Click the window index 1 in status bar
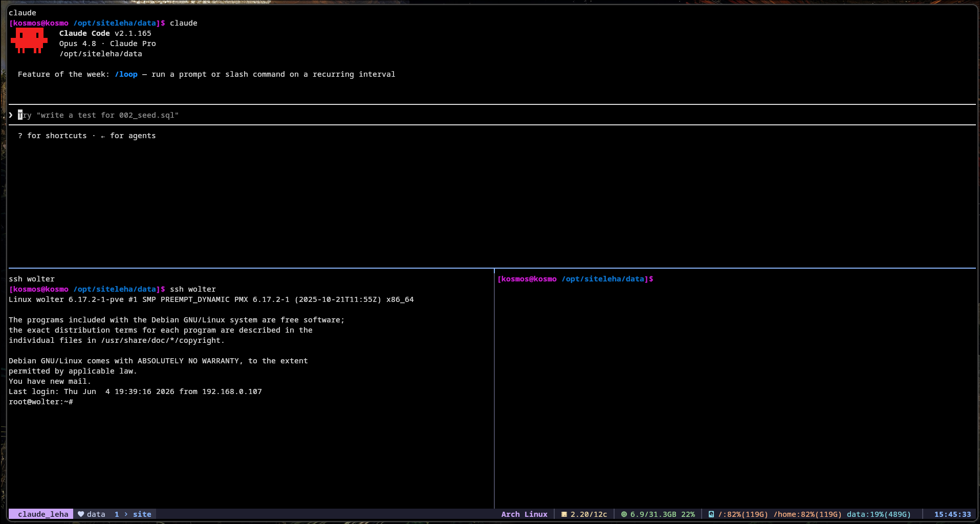Image resolution: width=980 pixels, height=524 pixels. [117, 514]
